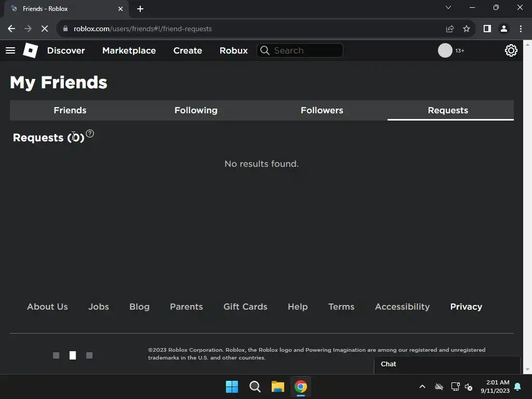Open the taskbar clock and date
This screenshot has width=532, height=399.
coord(495,387)
